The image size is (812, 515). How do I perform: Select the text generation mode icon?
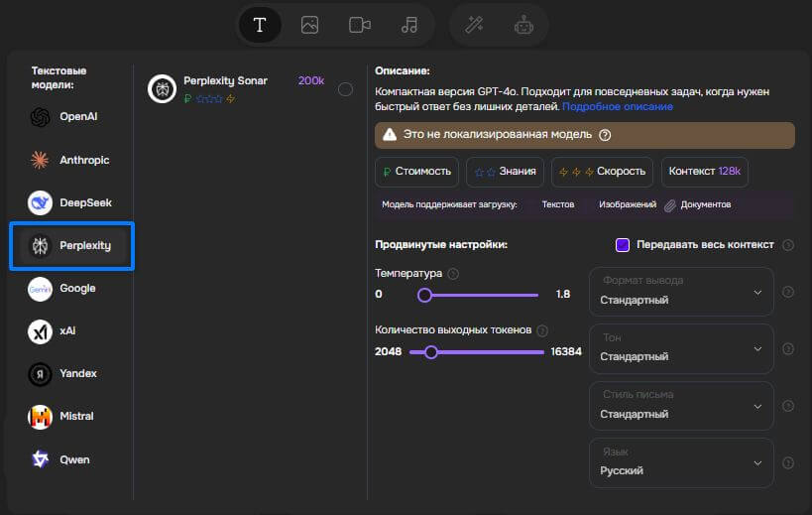[260, 25]
